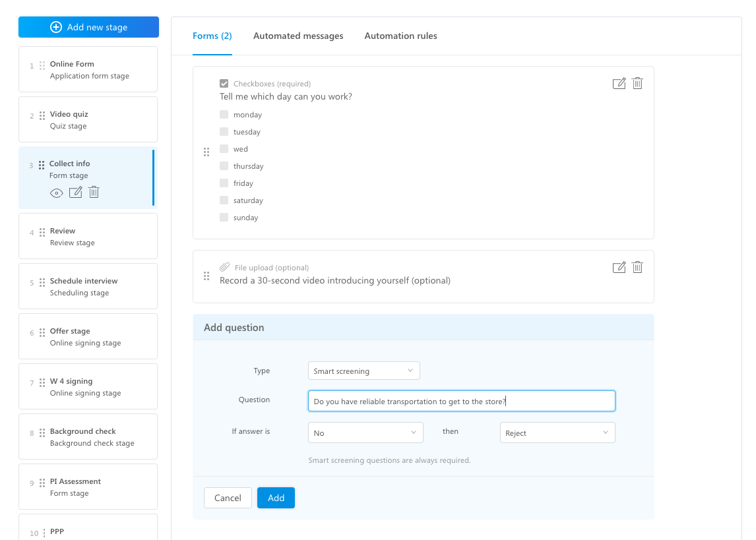Select the PPP stage
Screen dimensions: 756x540
point(88,527)
